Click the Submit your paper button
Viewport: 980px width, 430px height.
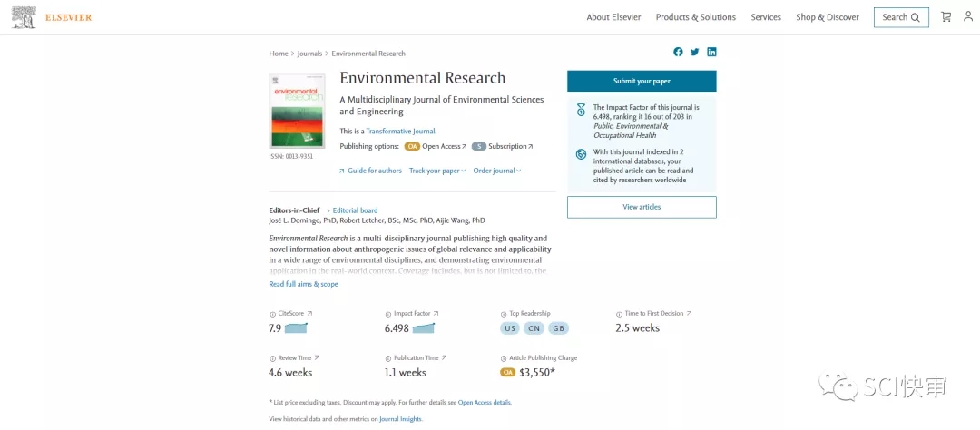(x=642, y=81)
